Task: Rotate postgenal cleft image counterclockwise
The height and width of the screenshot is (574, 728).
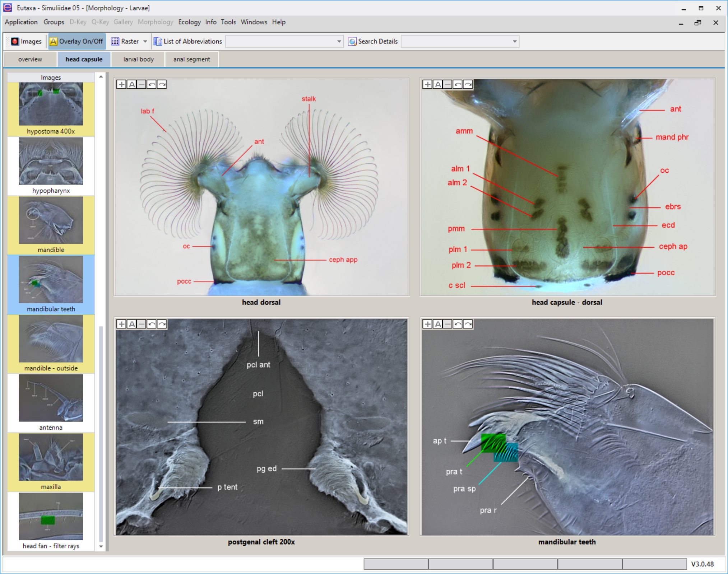Action: coord(152,324)
